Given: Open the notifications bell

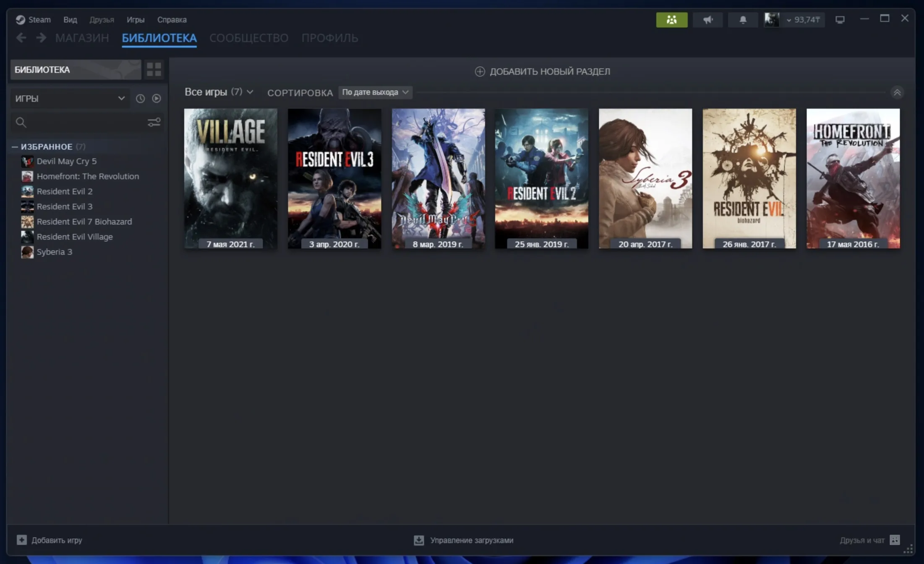Looking at the screenshot, I should click(743, 20).
